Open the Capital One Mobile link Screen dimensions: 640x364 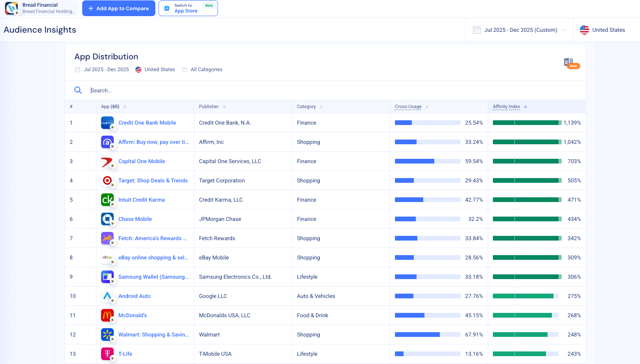click(142, 161)
